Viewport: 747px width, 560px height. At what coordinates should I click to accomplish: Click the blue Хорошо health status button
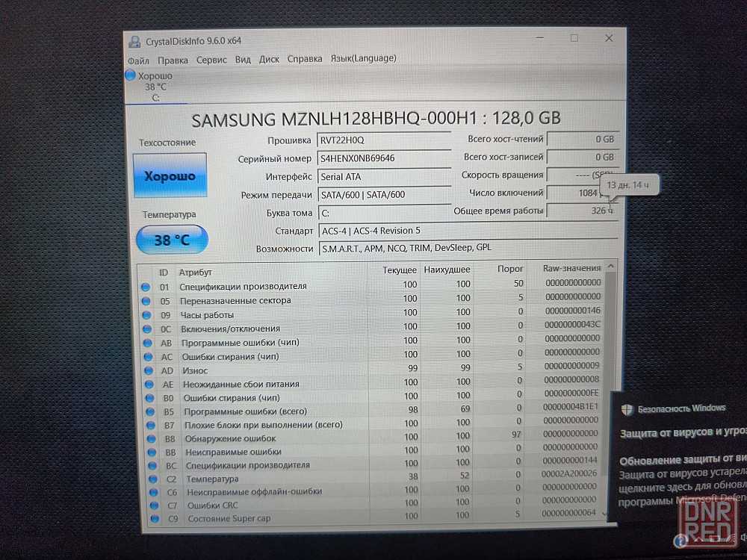[x=170, y=176]
